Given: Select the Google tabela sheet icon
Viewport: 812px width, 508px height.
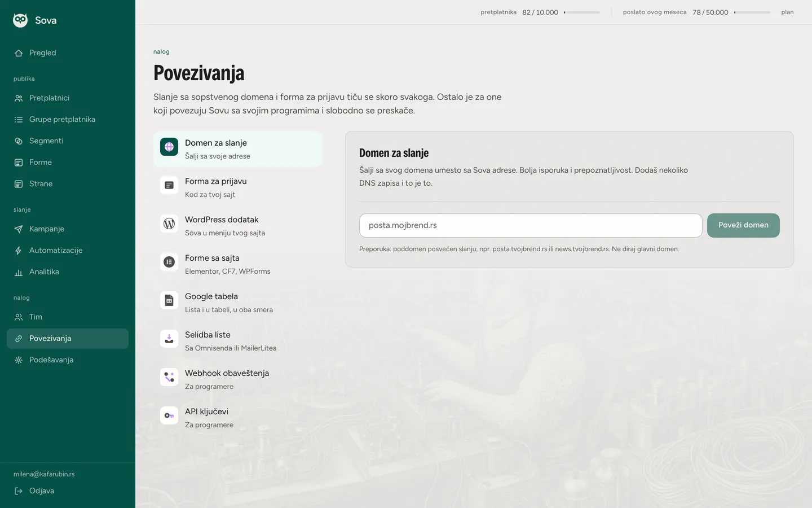Looking at the screenshot, I should 169,300.
